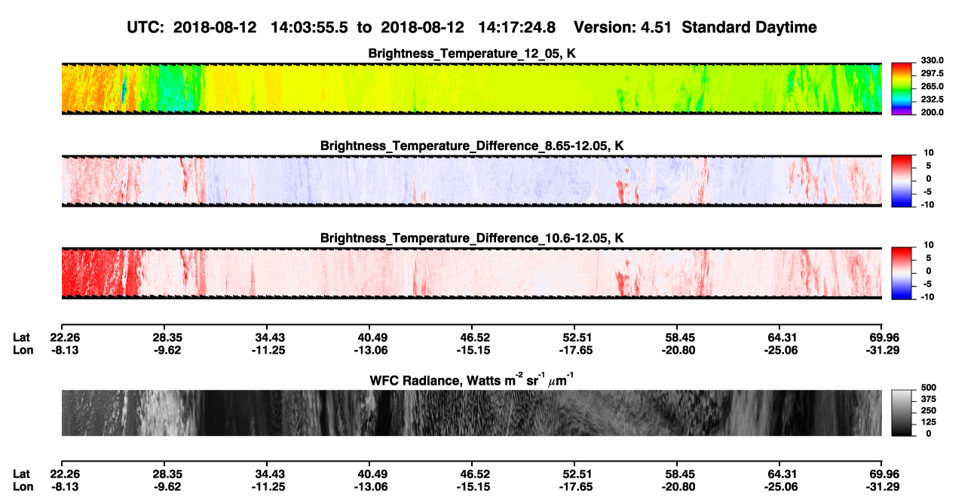The image size is (980, 503).
Task: Click panel title 'Brightness_Temperature_Difference_8.65-12.05, K'
Action: [x=472, y=146]
